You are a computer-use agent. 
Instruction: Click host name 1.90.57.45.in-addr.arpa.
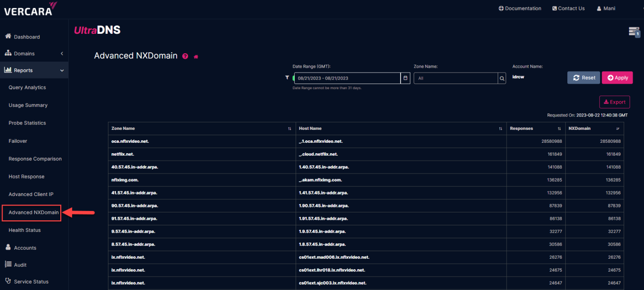(x=324, y=206)
